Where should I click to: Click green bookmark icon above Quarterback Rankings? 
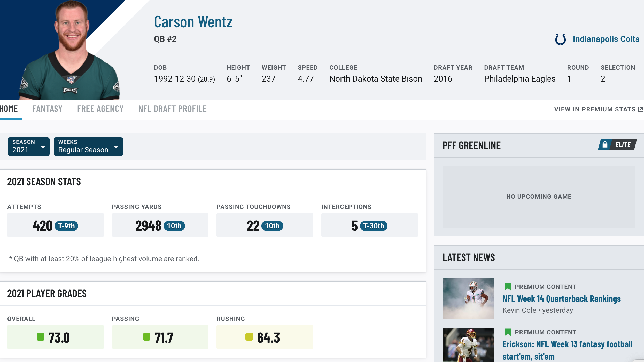(508, 287)
